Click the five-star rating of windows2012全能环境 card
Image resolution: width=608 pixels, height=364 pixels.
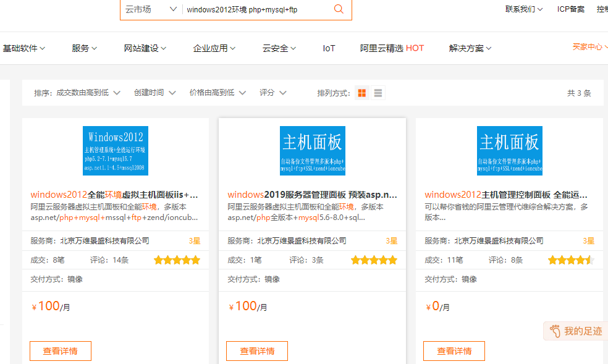177,260
